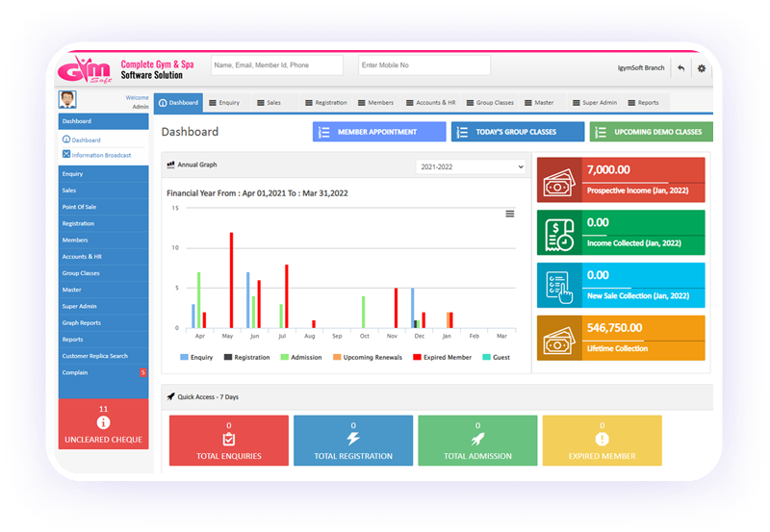Click the Annual Graph chart icon
770x532 pixels.
pyautogui.click(x=170, y=165)
